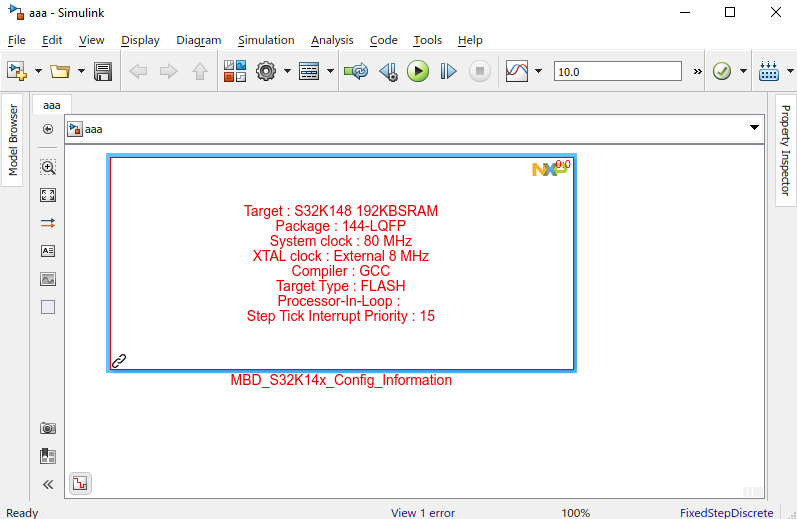Click the 100% zoom status text
Screen dimensions: 797x519
tap(575, 513)
